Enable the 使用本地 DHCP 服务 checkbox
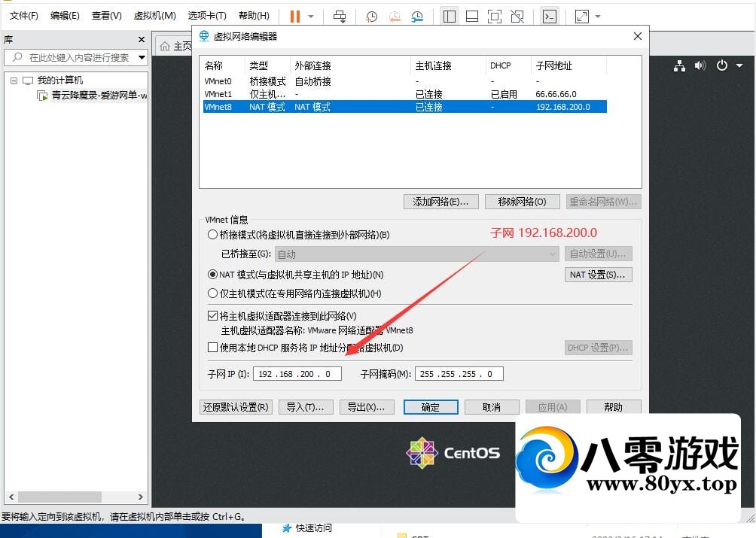 [212, 348]
